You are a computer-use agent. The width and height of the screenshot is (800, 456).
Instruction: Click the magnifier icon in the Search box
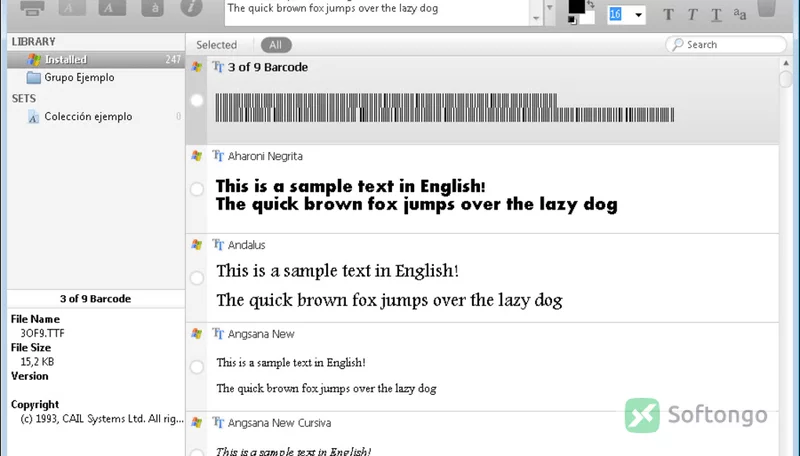click(678, 44)
